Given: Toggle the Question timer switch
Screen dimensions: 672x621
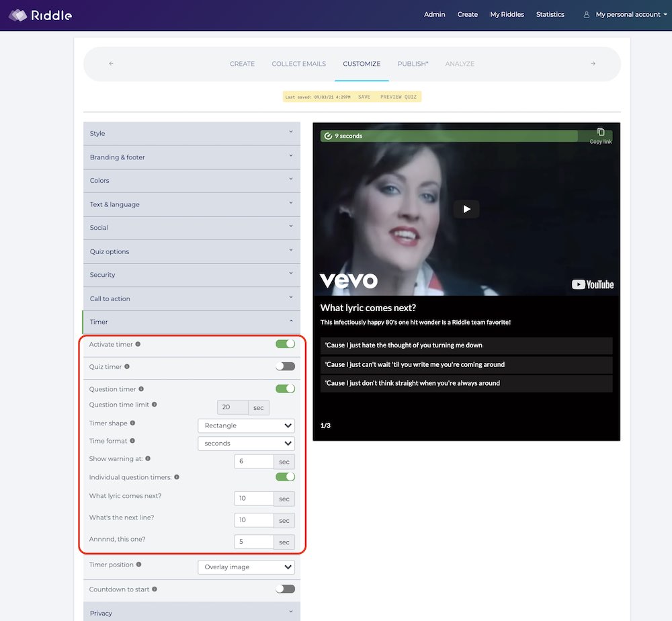Looking at the screenshot, I should coord(285,388).
